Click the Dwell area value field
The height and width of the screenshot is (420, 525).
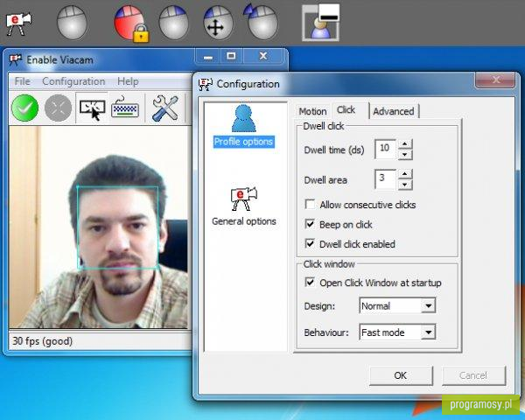(386, 179)
